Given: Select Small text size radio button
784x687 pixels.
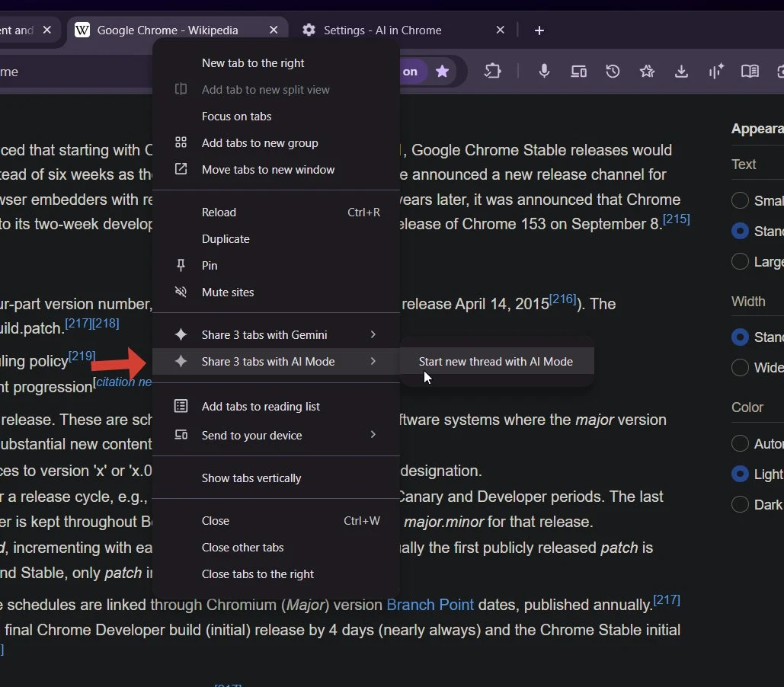Looking at the screenshot, I should click(740, 200).
